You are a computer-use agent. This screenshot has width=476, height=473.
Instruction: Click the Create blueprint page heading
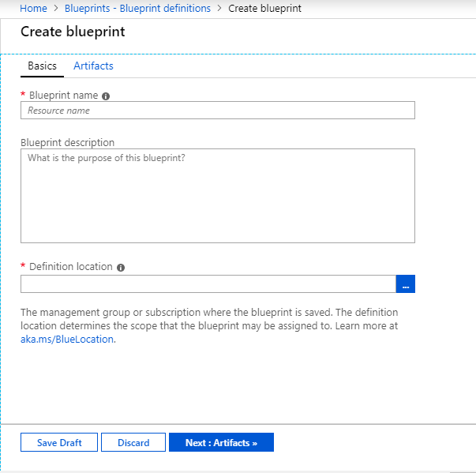point(73,32)
